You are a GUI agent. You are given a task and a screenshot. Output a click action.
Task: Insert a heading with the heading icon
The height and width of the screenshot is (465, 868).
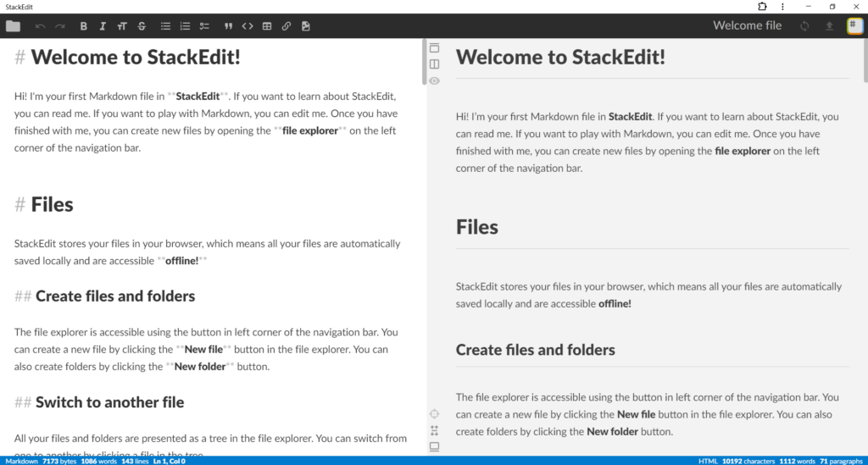[122, 26]
